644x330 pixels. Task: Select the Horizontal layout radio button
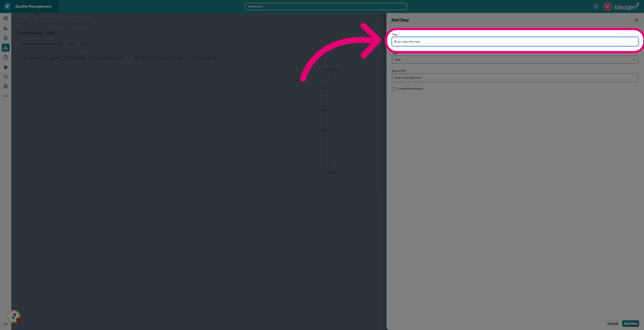(91, 58)
